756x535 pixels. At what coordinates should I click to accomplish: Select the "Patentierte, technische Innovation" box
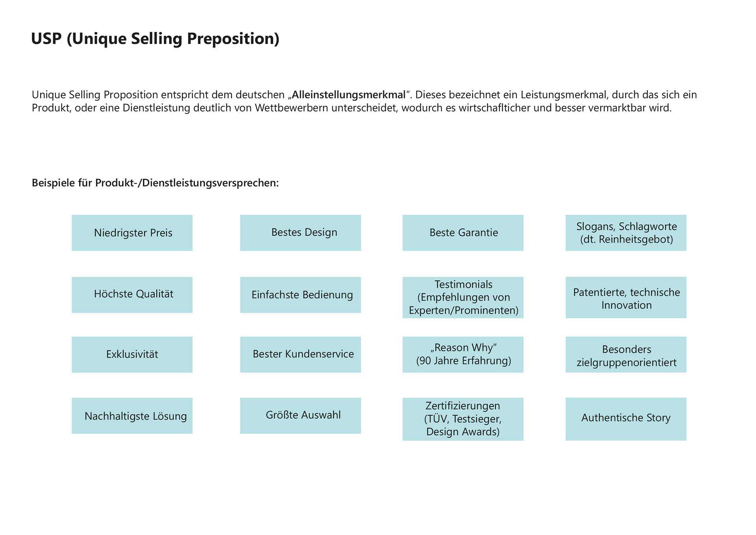pyautogui.click(x=626, y=297)
